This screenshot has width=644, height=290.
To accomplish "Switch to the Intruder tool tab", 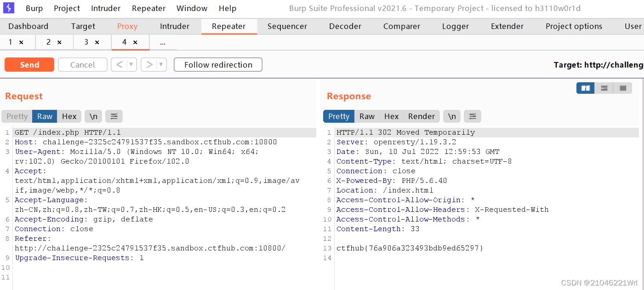I will tap(175, 26).
